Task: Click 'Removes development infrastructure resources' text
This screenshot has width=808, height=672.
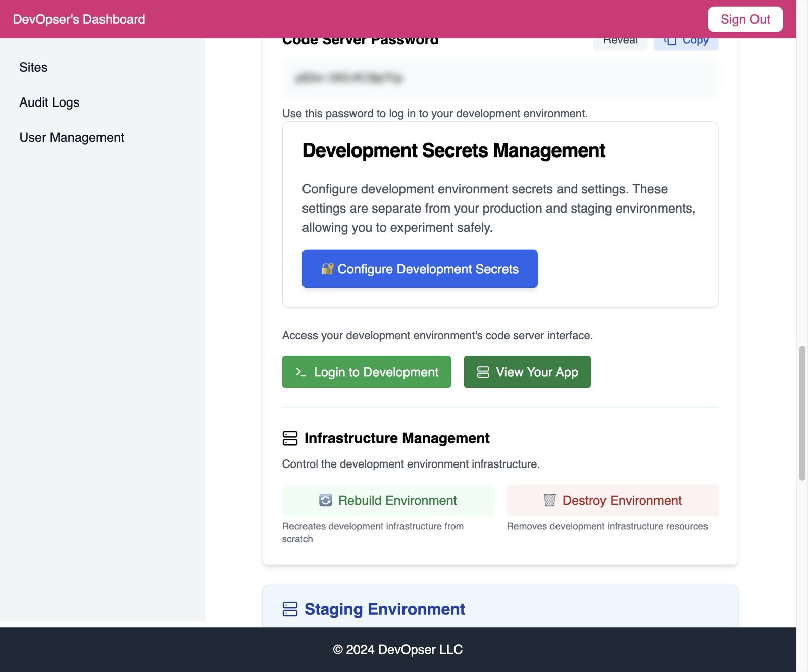Action: (607, 526)
